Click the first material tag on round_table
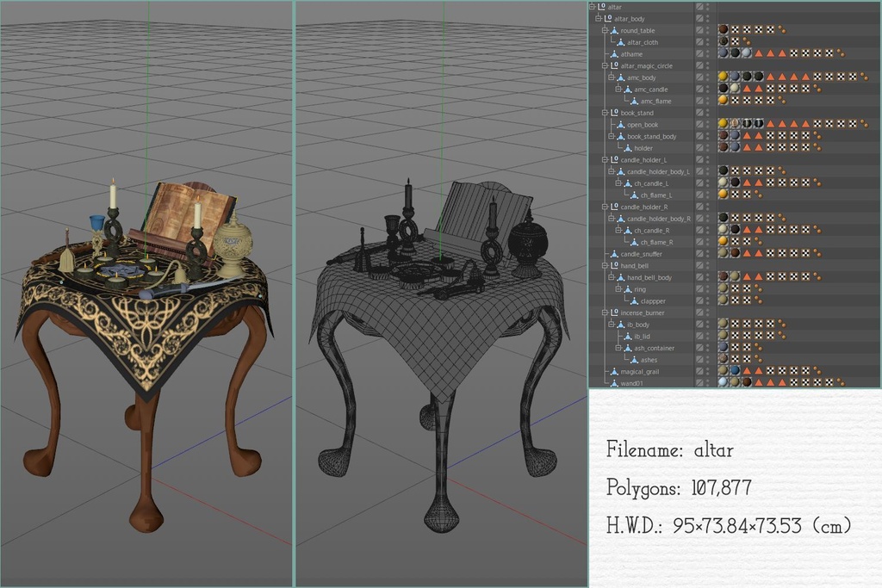The image size is (882, 588). [724, 29]
